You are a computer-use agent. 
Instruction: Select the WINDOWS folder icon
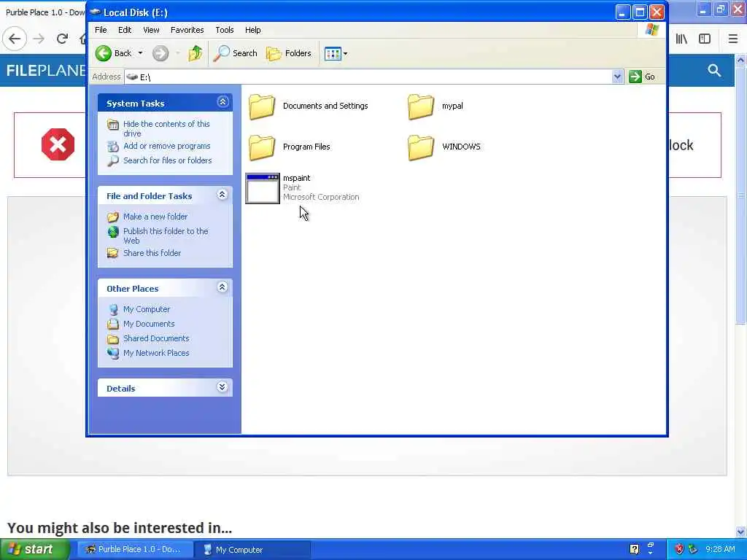[x=421, y=147]
